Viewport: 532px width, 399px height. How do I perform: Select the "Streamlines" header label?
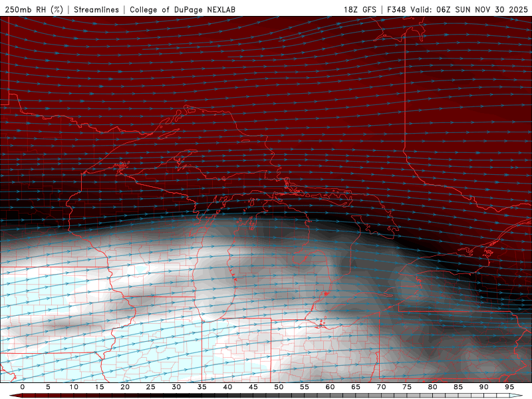pos(96,9)
